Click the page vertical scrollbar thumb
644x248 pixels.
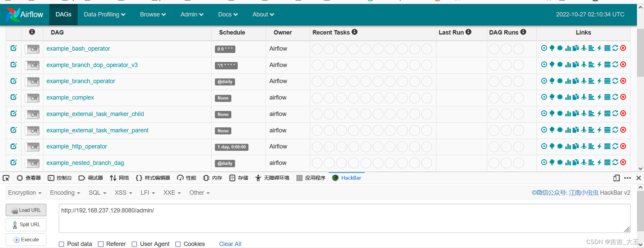(640, 53)
